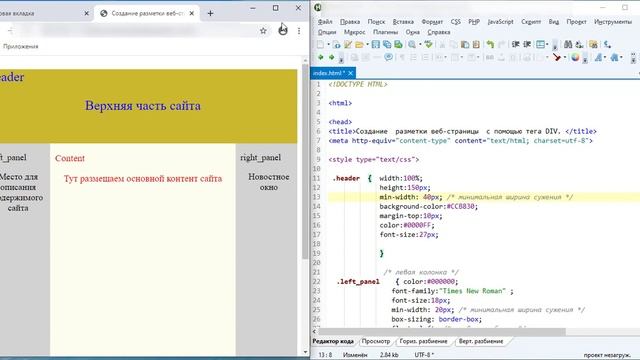
Task: Click the green back navigation arrow
Action: pyautogui.click(x=320, y=57)
